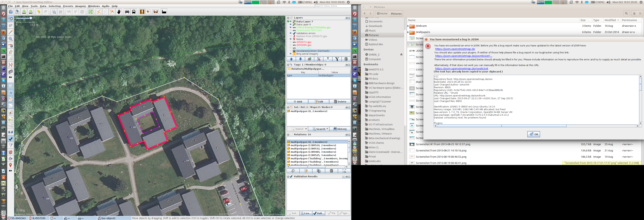Select the Lasso selection tool
This screenshot has width=644, height=220.
click(10, 25)
